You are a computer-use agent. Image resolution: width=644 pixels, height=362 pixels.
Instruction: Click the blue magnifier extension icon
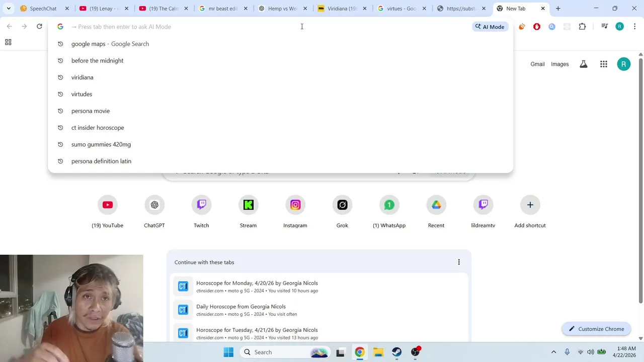tap(552, 27)
